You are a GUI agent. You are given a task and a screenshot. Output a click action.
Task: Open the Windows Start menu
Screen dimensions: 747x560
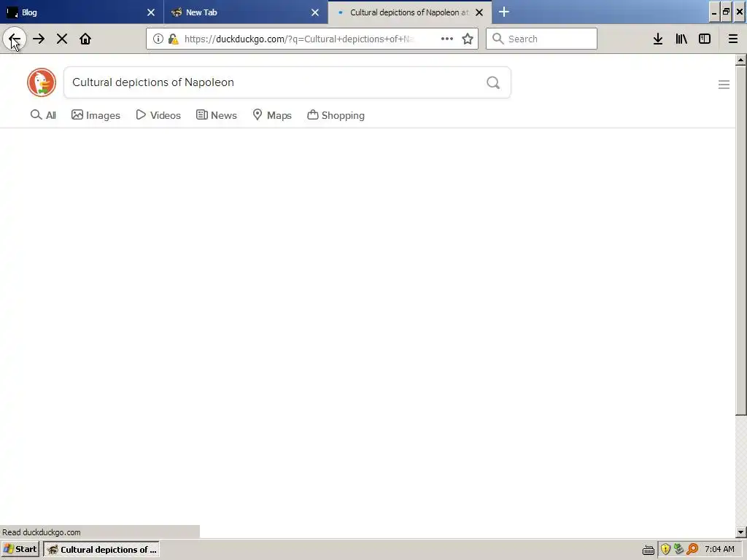20,549
